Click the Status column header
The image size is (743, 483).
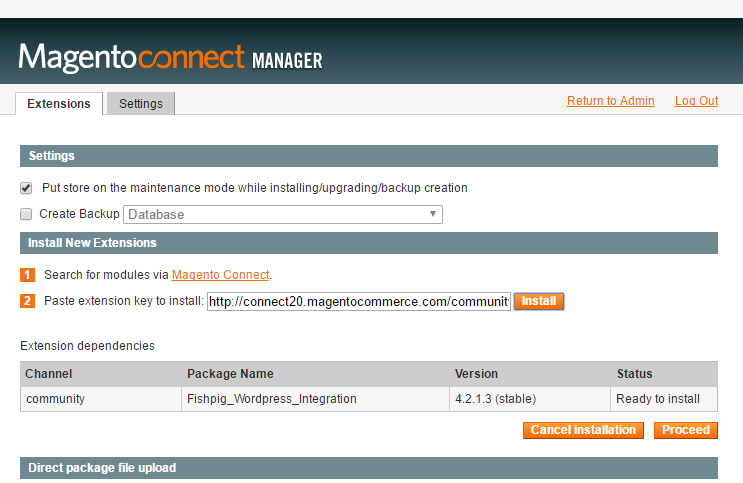pos(664,374)
